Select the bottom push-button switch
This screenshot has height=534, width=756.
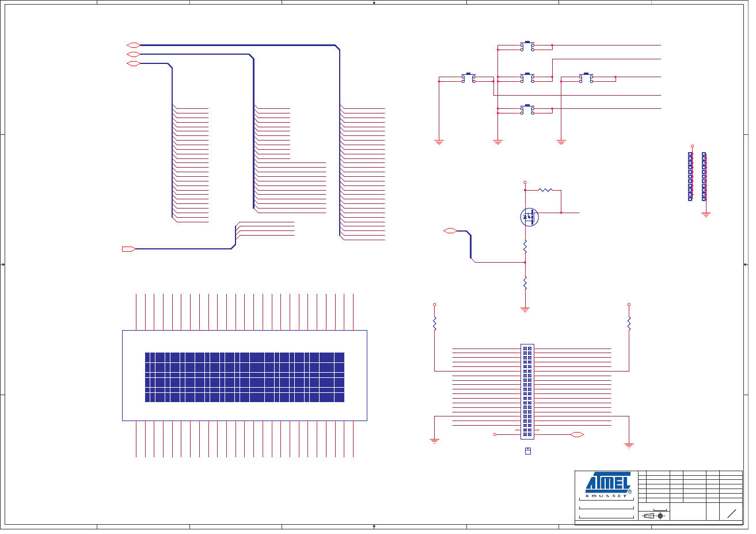pyautogui.click(x=527, y=109)
